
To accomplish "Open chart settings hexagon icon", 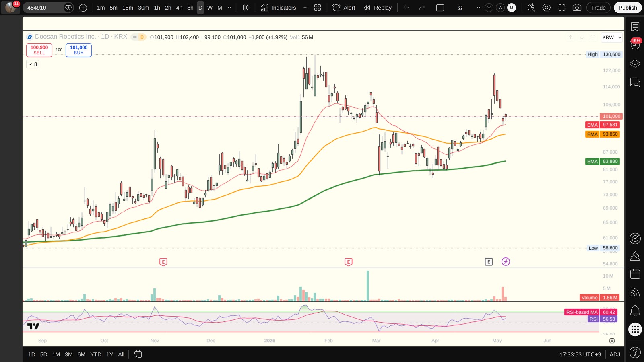I will tap(547, 8).
